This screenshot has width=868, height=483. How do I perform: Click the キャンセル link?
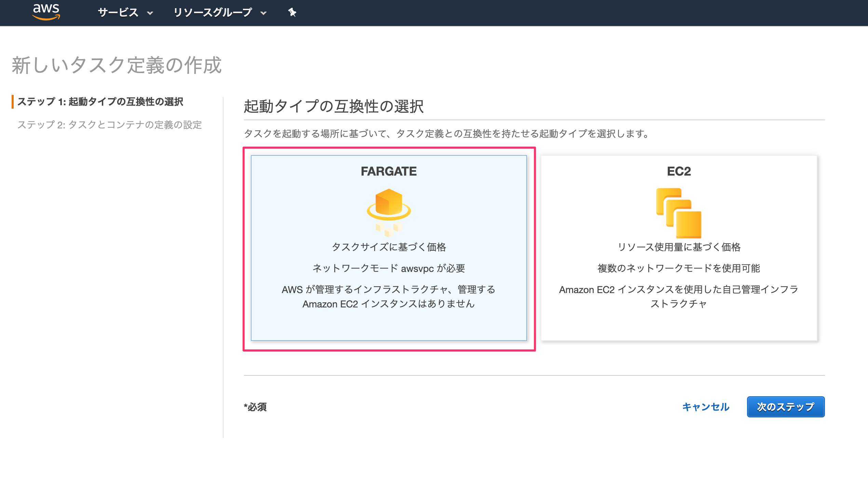coord(706,406)
